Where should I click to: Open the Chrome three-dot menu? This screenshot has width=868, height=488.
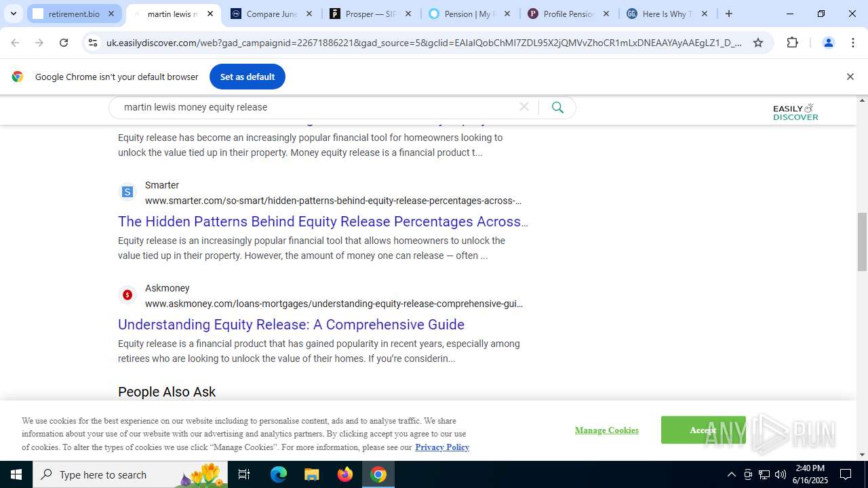pos(852,43)
